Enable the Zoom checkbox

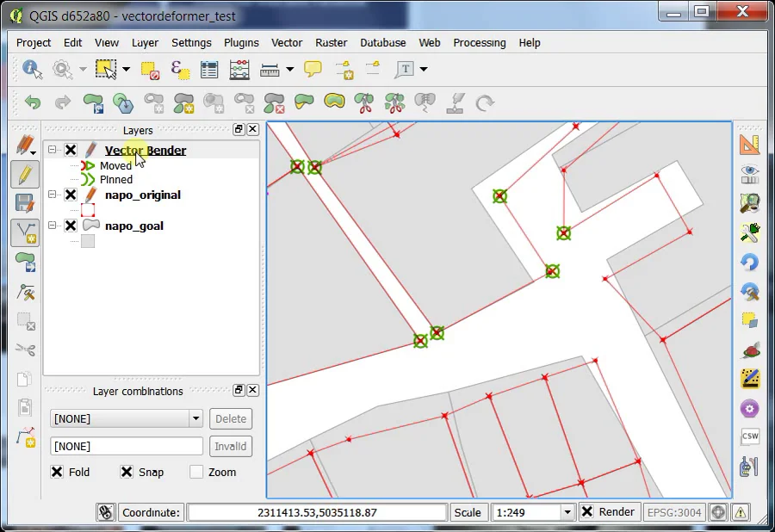[x=196, y=472]
